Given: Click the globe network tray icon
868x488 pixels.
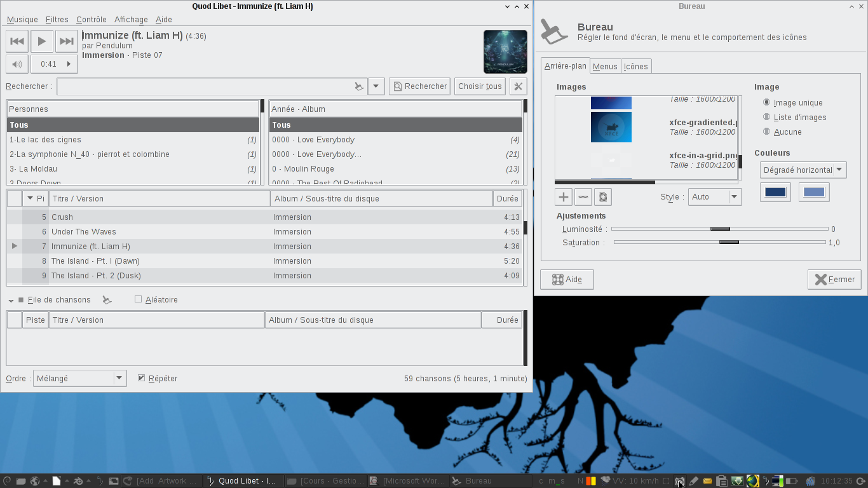Looking at the screenshot, I should pyautogui.click(x=752, y=481).
